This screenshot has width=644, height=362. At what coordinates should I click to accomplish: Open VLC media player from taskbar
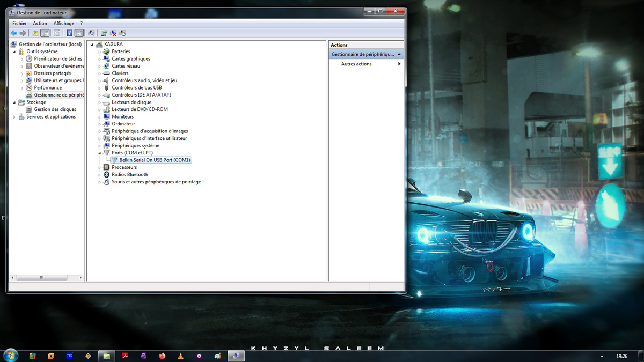coord(180,356)
